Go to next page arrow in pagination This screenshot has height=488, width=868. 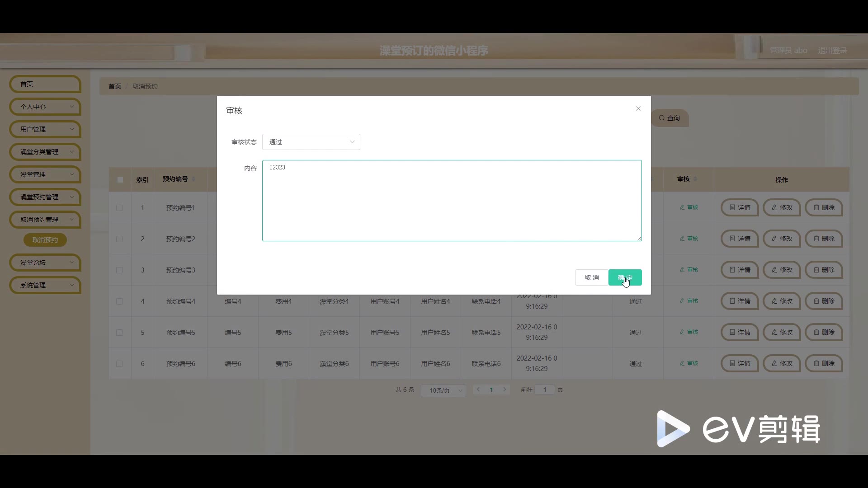tap(505, 389)
